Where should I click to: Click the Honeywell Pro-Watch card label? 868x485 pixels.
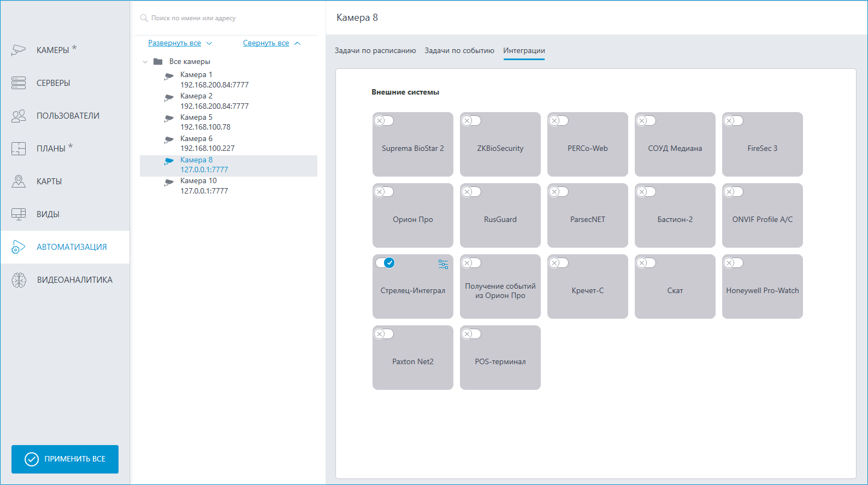tap(763, 291)
